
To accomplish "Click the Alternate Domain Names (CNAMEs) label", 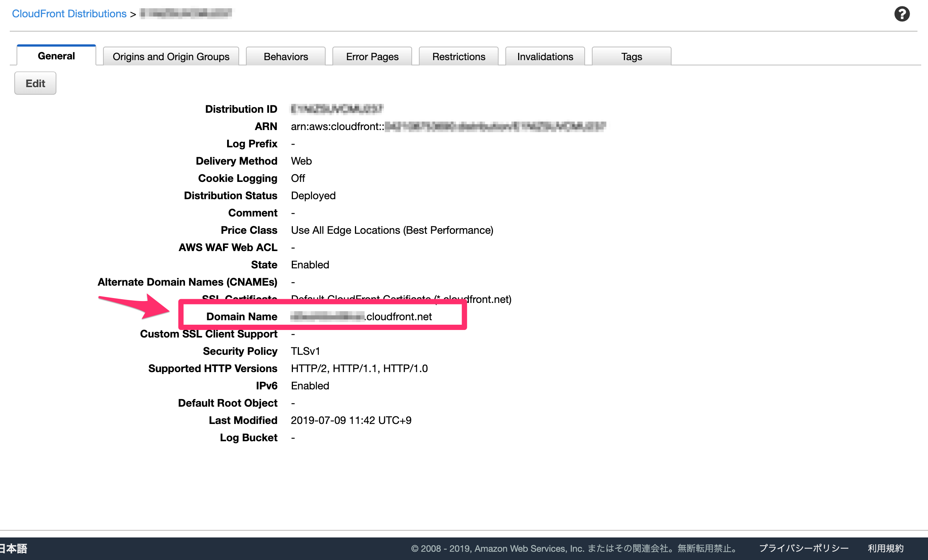I will [188, 282].
